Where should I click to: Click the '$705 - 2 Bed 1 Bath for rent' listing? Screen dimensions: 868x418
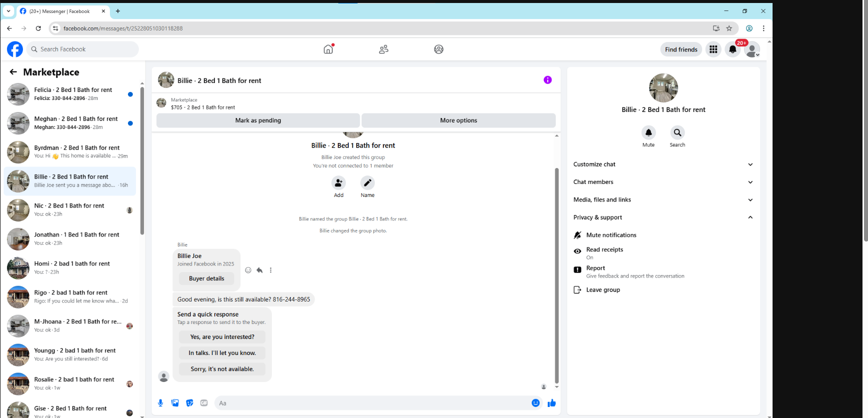point(203,107)
